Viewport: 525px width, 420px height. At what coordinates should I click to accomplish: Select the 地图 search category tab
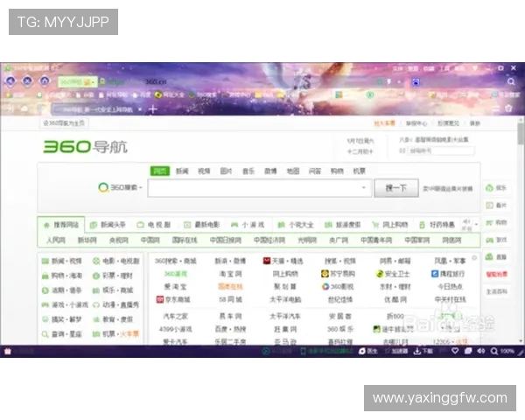point(293,171)
